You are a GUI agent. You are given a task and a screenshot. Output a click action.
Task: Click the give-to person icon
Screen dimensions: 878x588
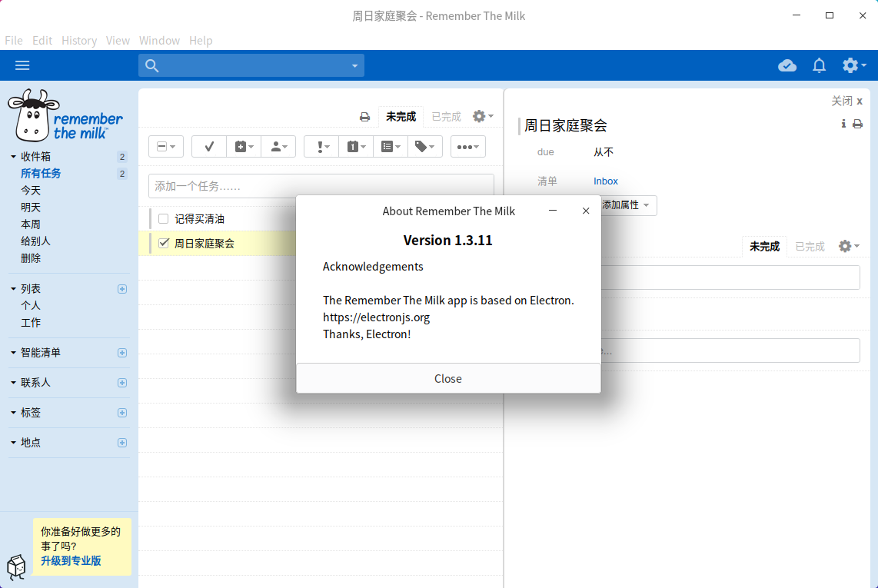278,147
